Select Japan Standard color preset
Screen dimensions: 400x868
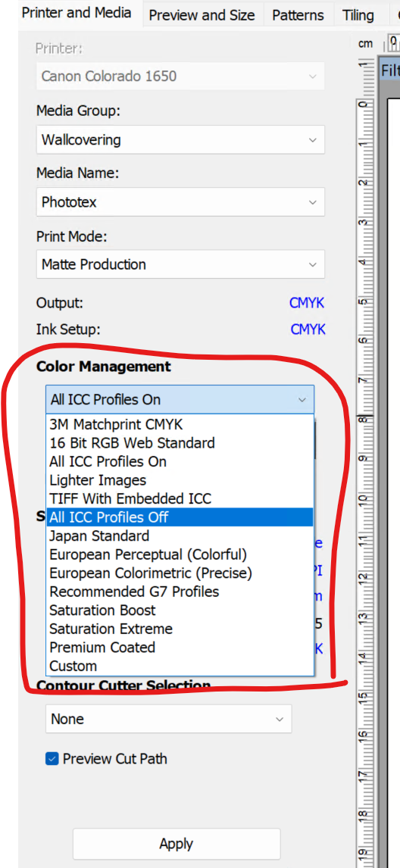[180, 535]
